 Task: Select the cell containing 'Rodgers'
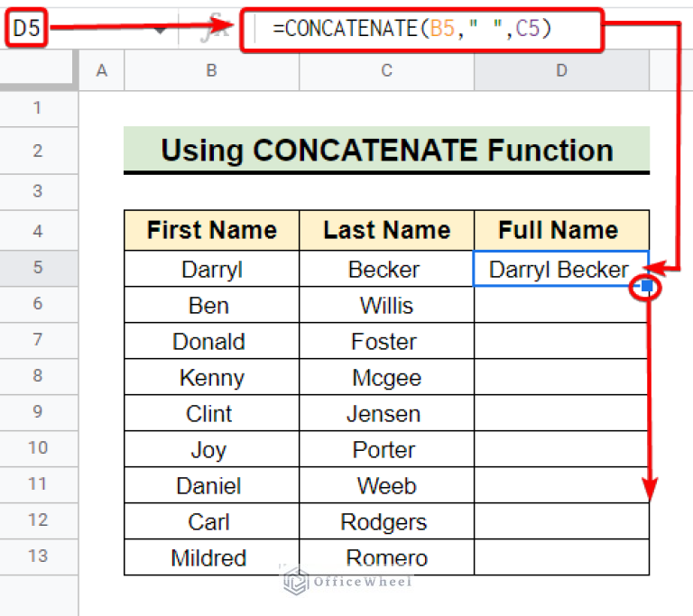coord(386,521)
